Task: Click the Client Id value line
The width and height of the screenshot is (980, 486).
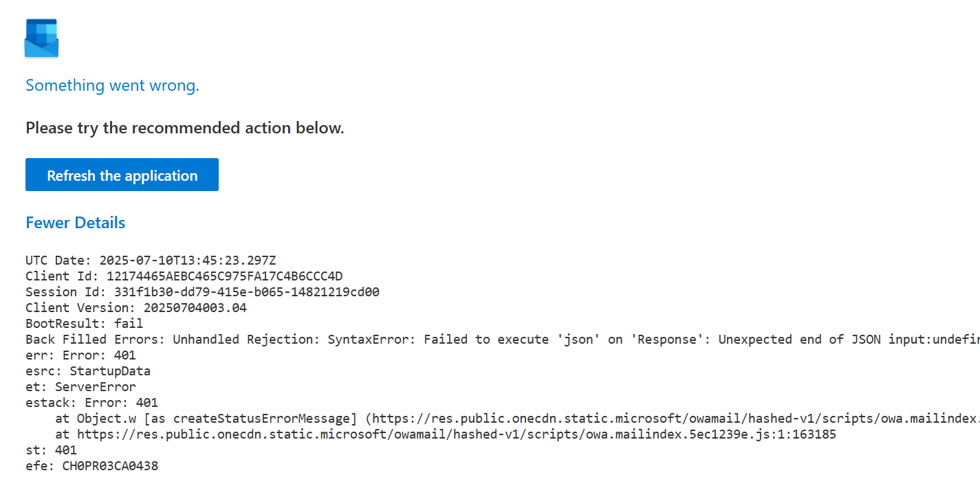Action: pos(184,276)
